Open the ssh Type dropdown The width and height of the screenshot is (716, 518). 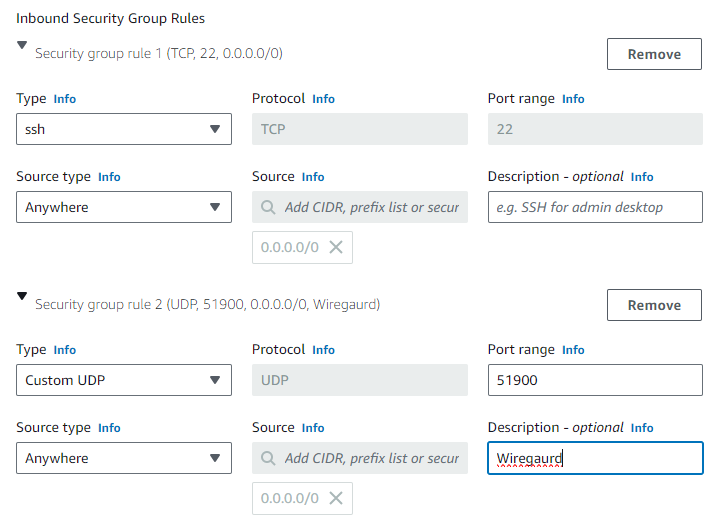[124, 129]
